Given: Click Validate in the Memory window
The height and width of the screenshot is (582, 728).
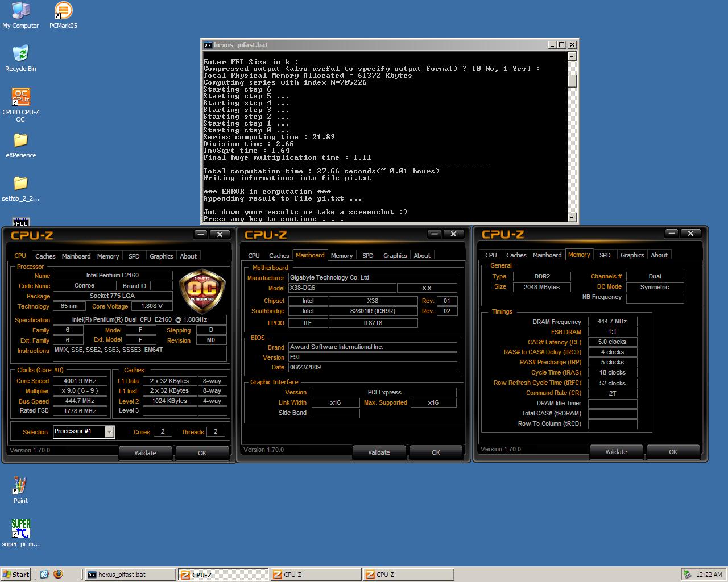Looking at the screenshot, I should [616, 452].
